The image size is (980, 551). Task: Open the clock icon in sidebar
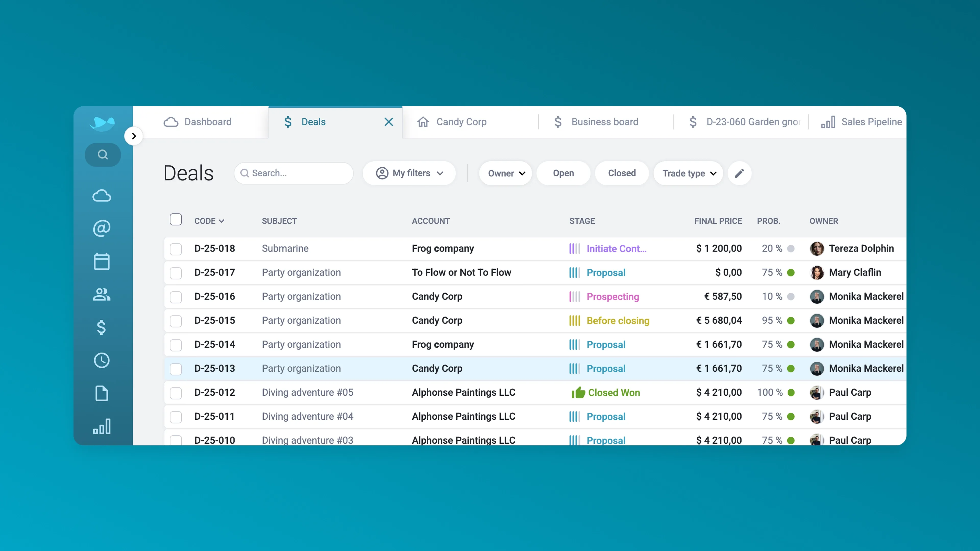(102, 360)
